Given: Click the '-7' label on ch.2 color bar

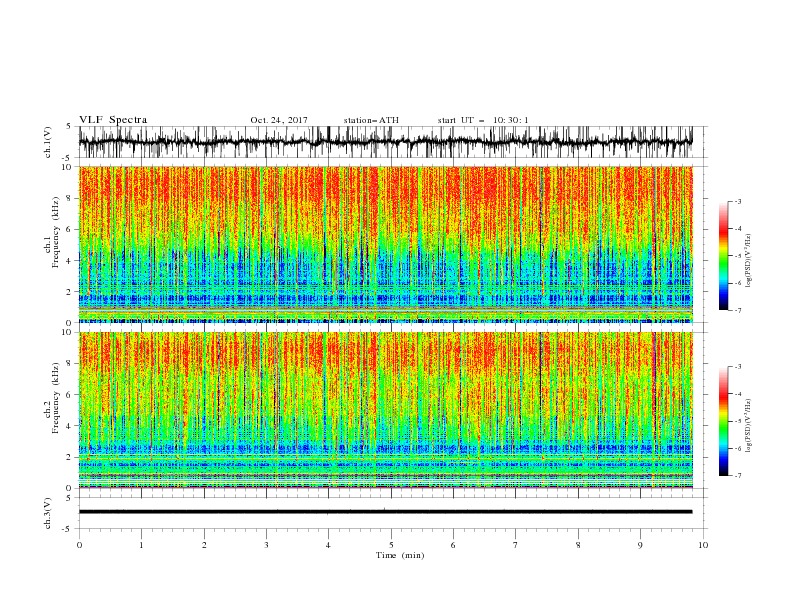Looking at the screenshot, I should pyautogui.click(x=738, y=476).
